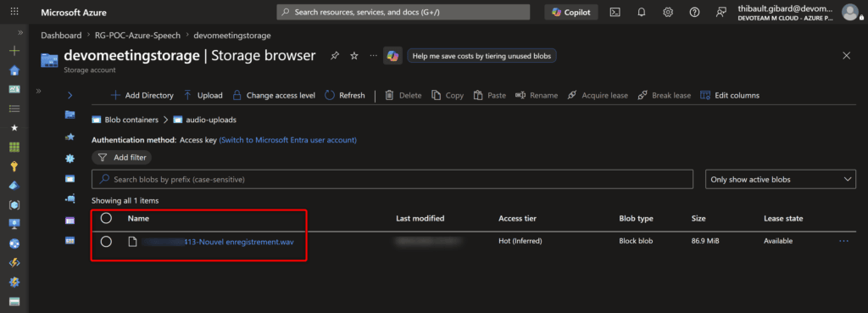Screen dimensions: 868x313
Task: Open the Azure portal waffle menu
Action: (14, 12)
